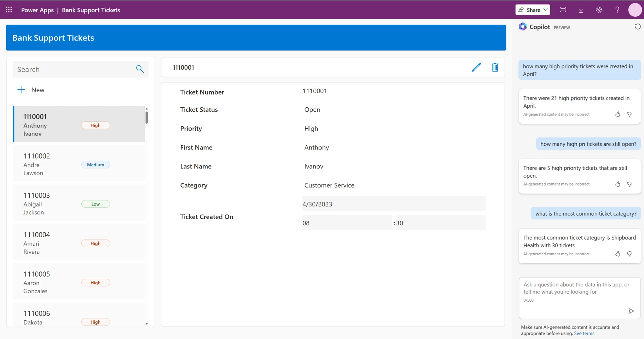The width and height of the screenshot is (644, 339).
Task: Restart the Copilot conversation with the refresh icon
Action: click(637, 27)
